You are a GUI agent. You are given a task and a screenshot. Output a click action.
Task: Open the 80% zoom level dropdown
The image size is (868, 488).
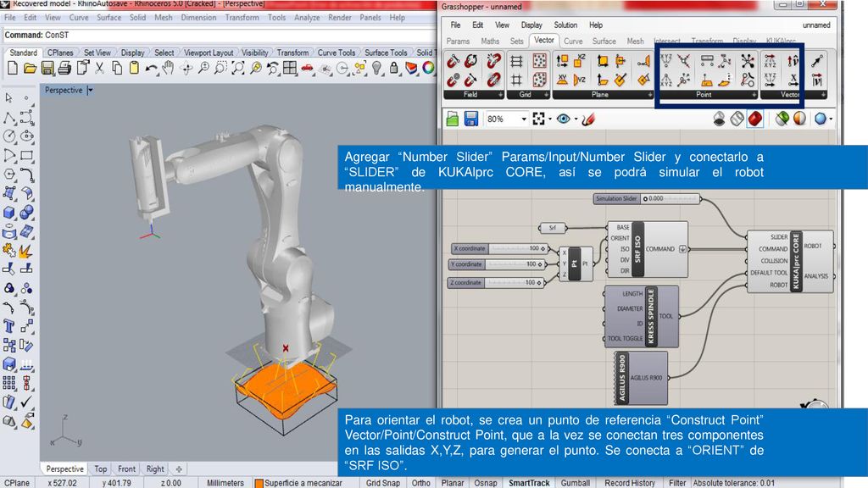pyautogui.click(x=523, y=119)
